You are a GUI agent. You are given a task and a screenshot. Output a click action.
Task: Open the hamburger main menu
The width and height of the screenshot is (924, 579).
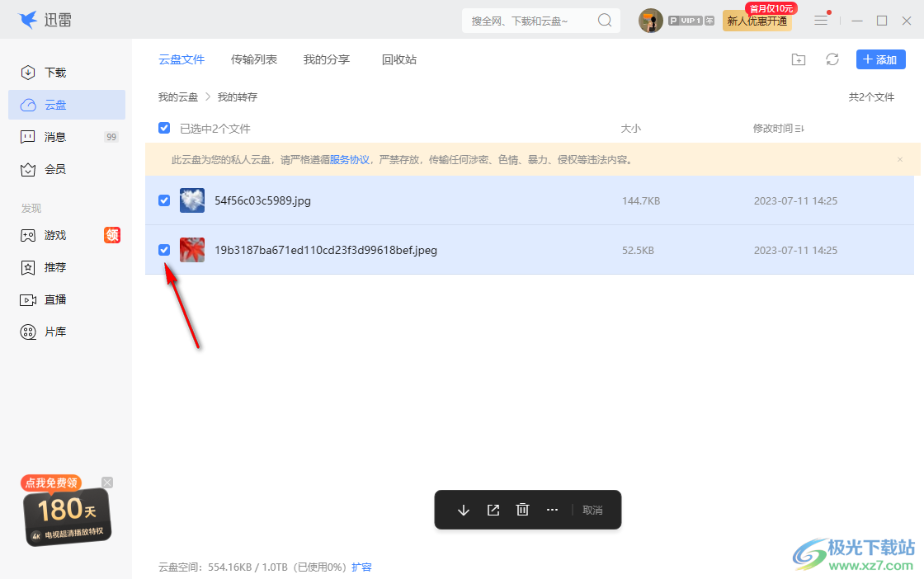820,21
